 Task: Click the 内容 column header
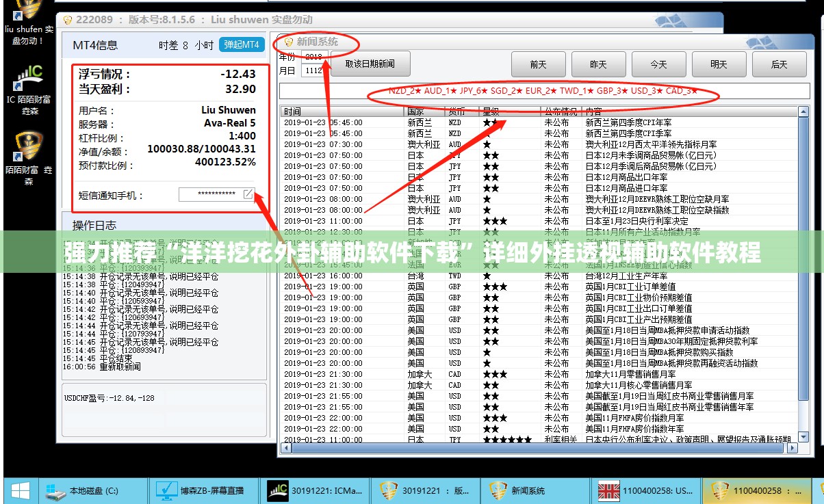pyautogui.click(x=690, y=111)
